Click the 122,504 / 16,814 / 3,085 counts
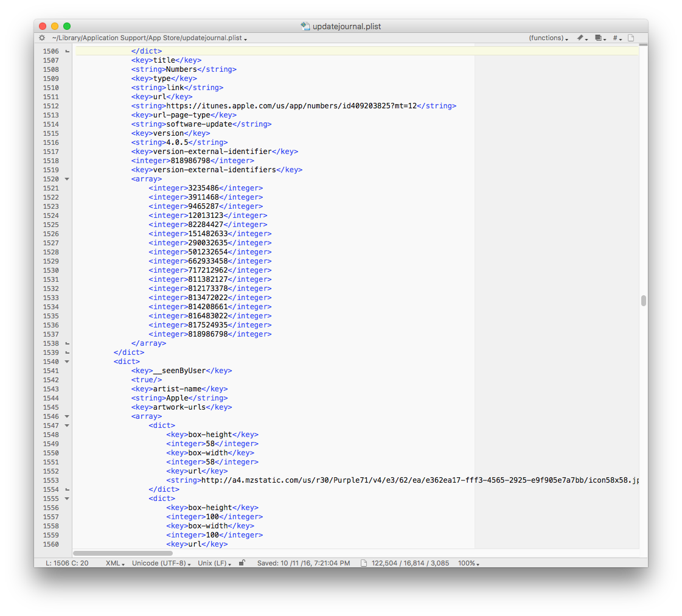The height and width of the screenshot is (616, 682). pyautogui.click(x=410, y=563)
